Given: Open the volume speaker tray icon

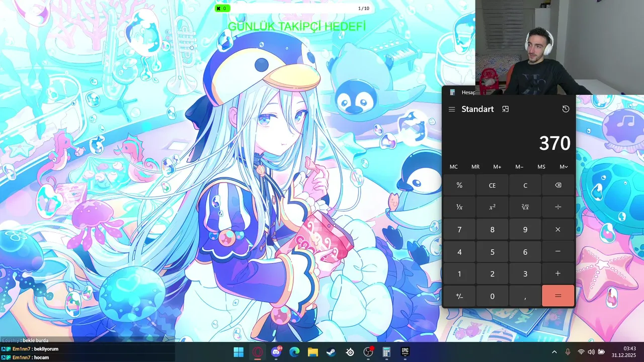Looking at the screenshot, I should 591,352.
